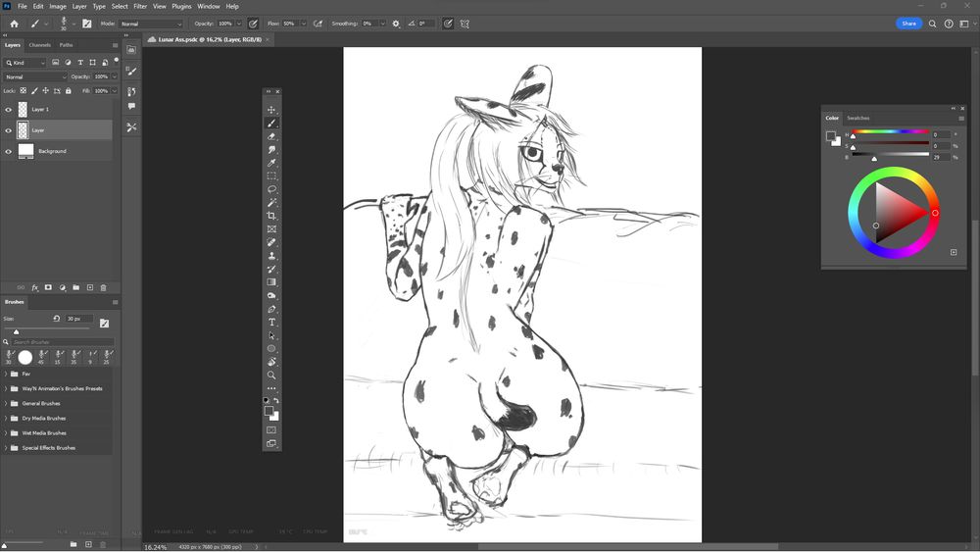Viewport: 980px width, 552px height.
Task: Click the Home icon in options bar
Action: coord(14,24)
